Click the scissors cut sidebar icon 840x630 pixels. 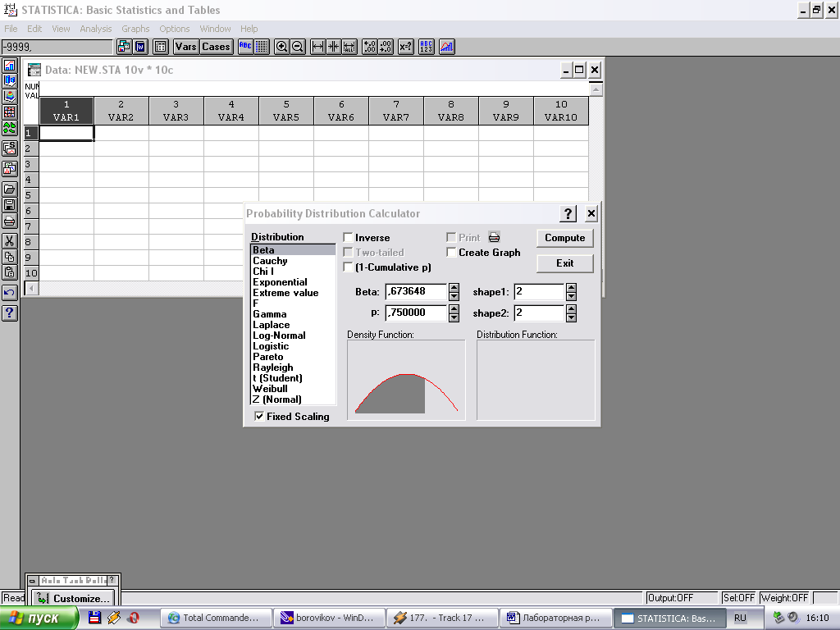10,241
